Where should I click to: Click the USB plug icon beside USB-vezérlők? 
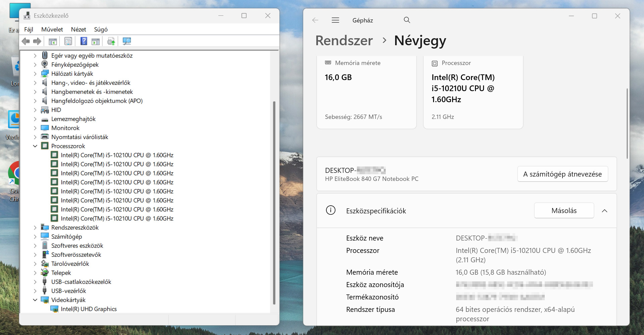pyautogui.click(x=44, y=290)
